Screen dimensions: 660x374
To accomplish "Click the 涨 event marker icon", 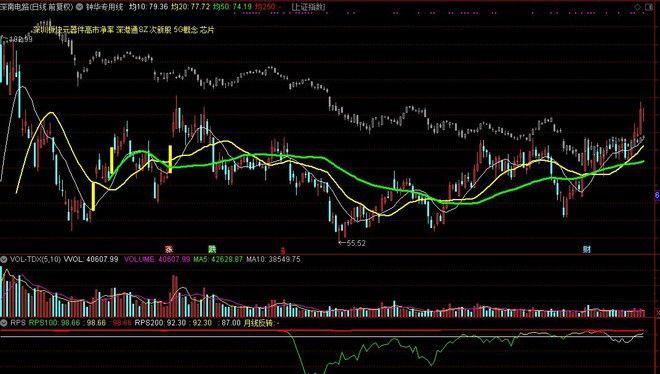I will (169, 249).
